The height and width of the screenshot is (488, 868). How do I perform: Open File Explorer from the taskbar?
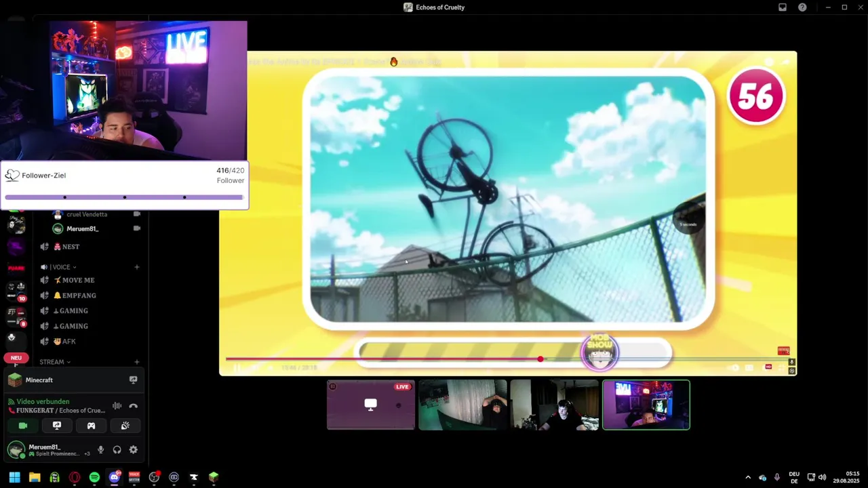[35, 477]
